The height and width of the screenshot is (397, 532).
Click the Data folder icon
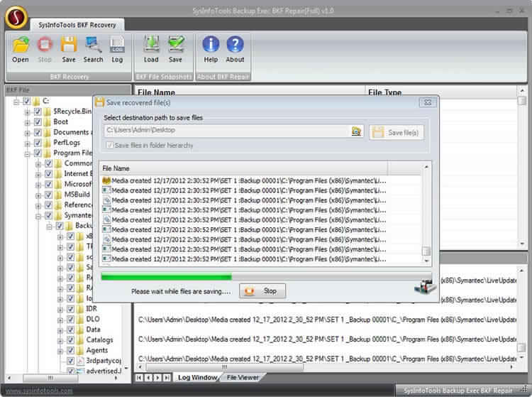pyautogui.click(x=80, y=330)
